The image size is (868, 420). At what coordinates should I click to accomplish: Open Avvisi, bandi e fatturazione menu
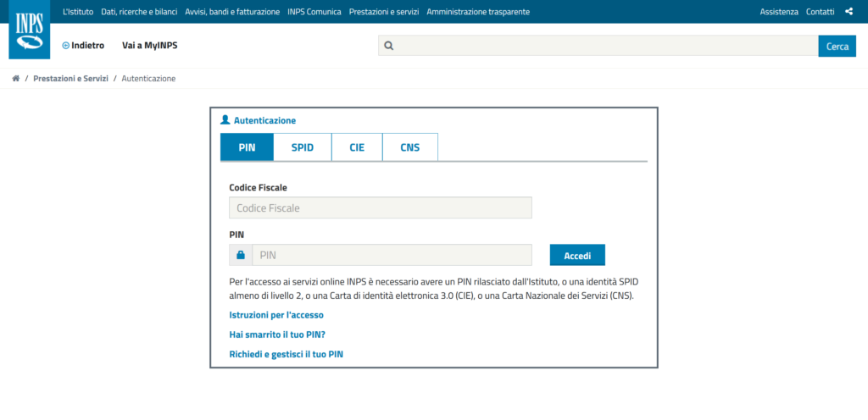(232, 12)
